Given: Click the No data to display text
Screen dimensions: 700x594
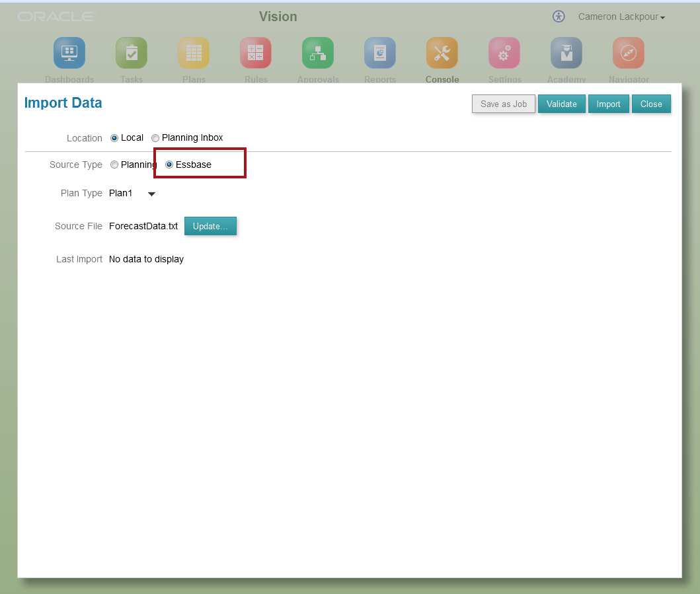Looking at the screenshot, I should coord(147,259).
